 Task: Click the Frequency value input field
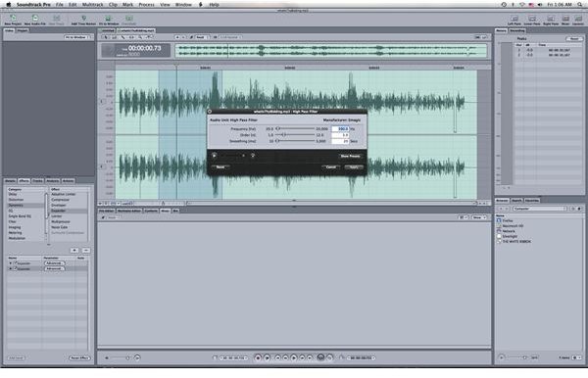point(340,128)
